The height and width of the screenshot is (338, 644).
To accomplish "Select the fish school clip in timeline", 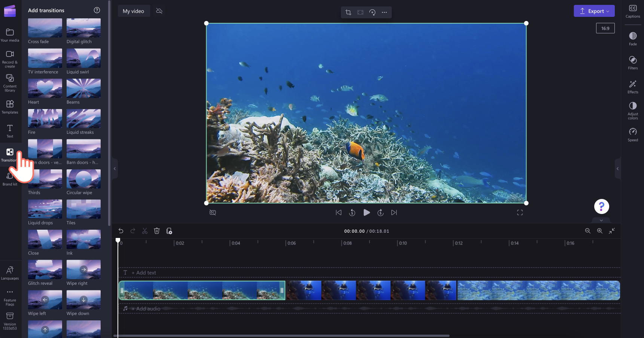I will (x=539, y=290).
